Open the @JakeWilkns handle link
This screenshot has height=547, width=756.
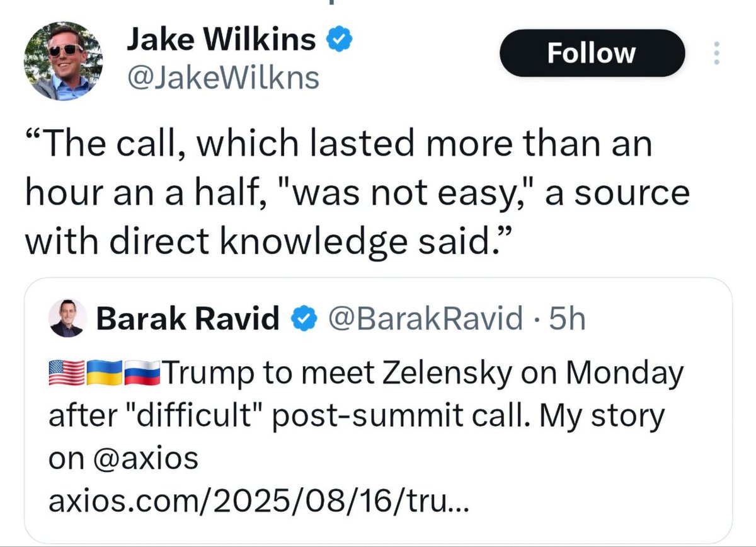[222, 78]
